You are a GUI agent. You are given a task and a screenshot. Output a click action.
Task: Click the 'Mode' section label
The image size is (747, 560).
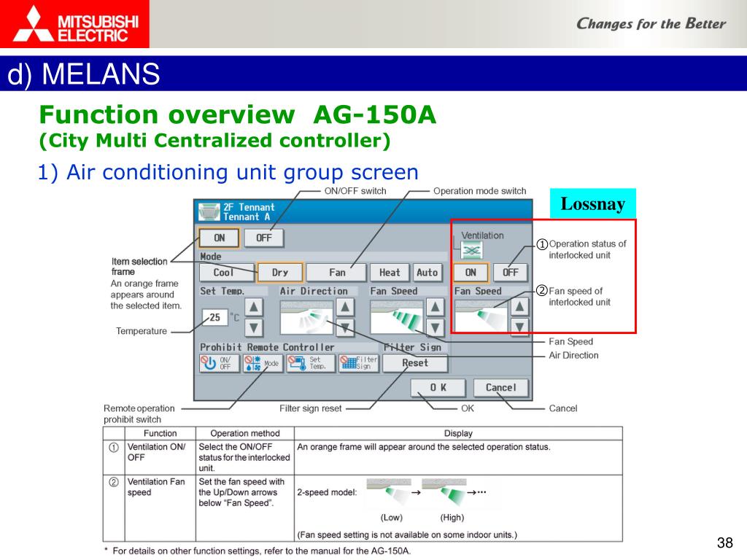tap(211, 257)
